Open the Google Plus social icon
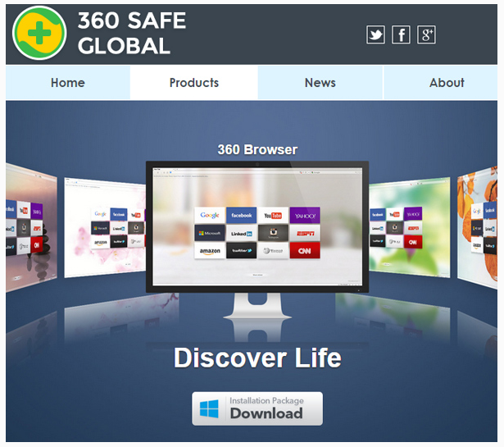Image resolution: width=504 pixels, height=447 pixels. click(x=426, y=34)
